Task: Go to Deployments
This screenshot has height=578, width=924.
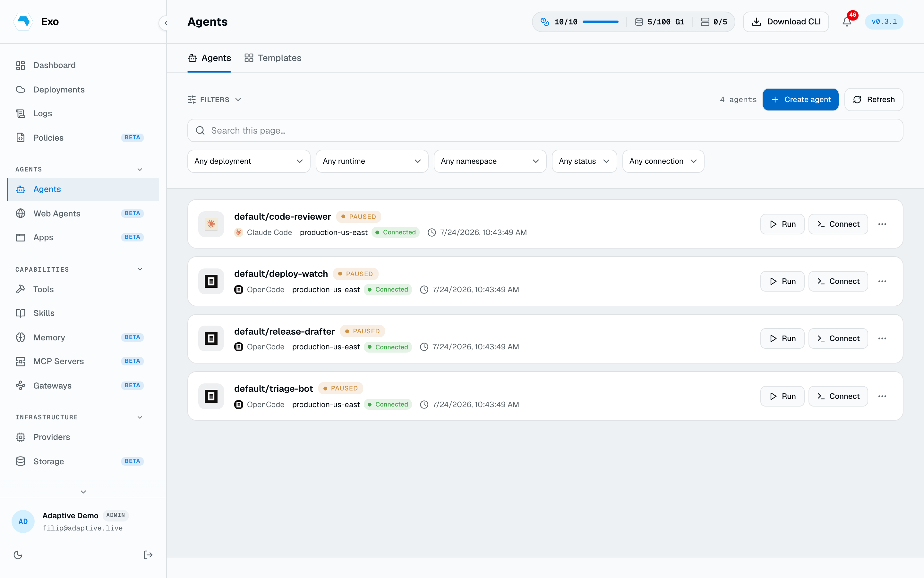Action: click(x=83, y=90)
